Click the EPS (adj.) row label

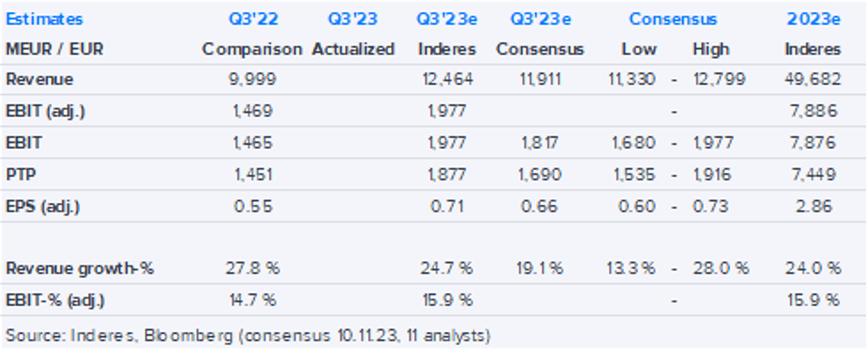coord(43,206)
